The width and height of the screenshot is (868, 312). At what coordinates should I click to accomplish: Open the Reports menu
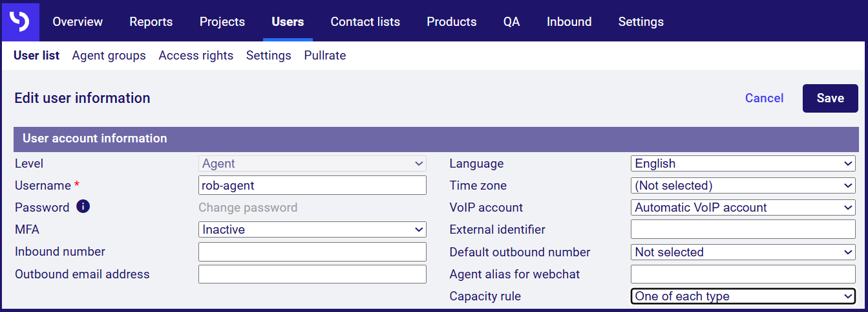coord(151,21)
